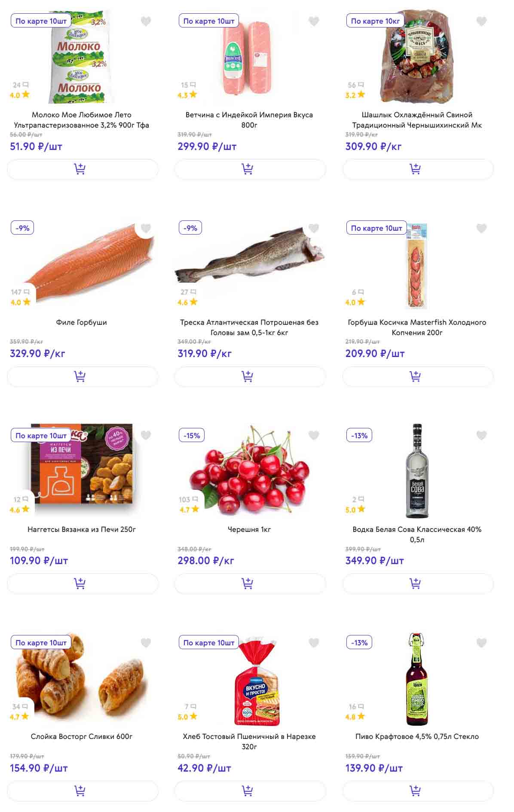The width and height of the screenshot is (514, 812).
Task: View the cherries product image
Action: (250, 470)
